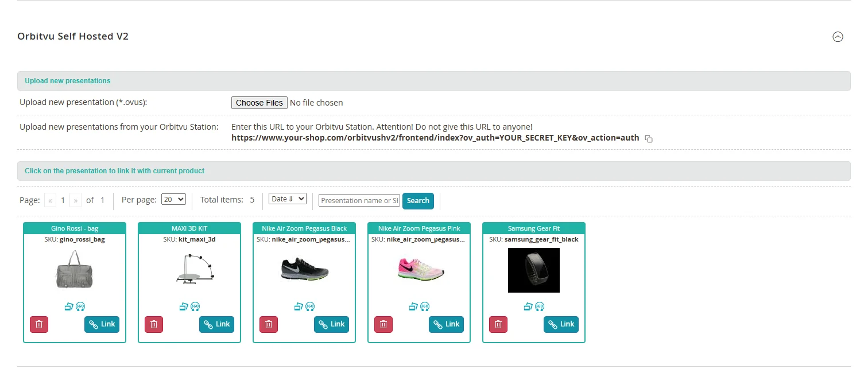Viewport: 868px width, 385px height.
Task: Link the MAXI 3D KIT presentation
Action: [x=216, y=324]
